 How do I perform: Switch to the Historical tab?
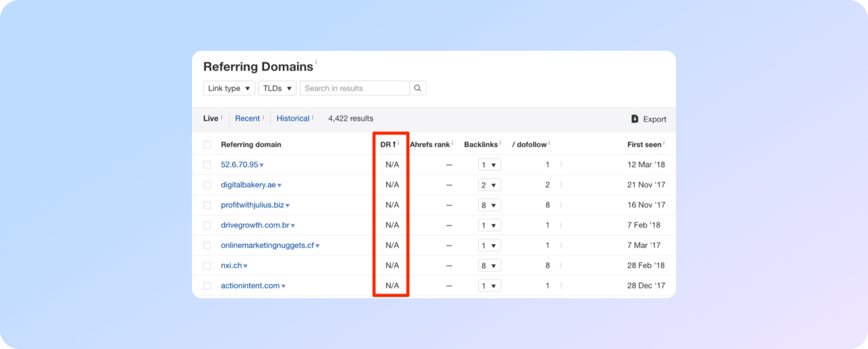[x=293, y=118]
